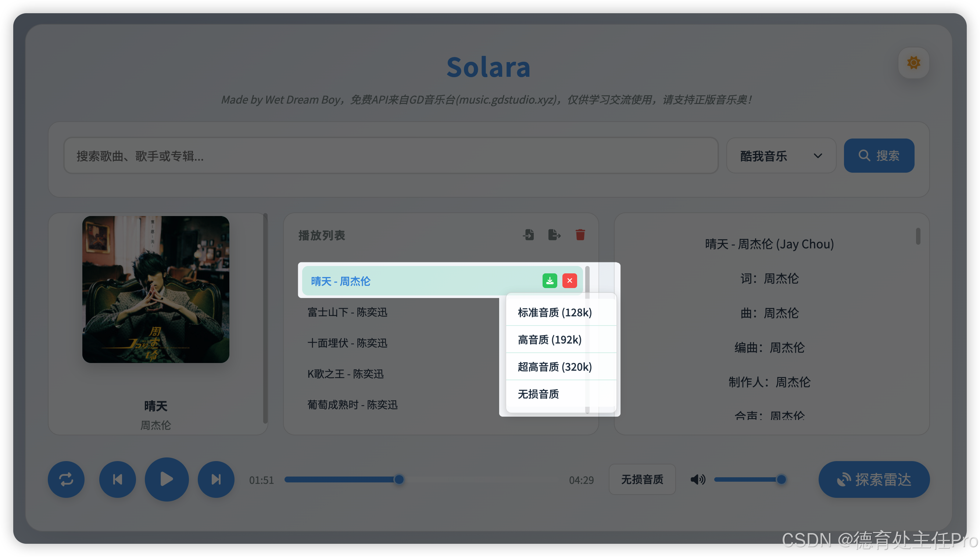
Task: Download 晴天 with the green download icon
Action: point(550,280)
